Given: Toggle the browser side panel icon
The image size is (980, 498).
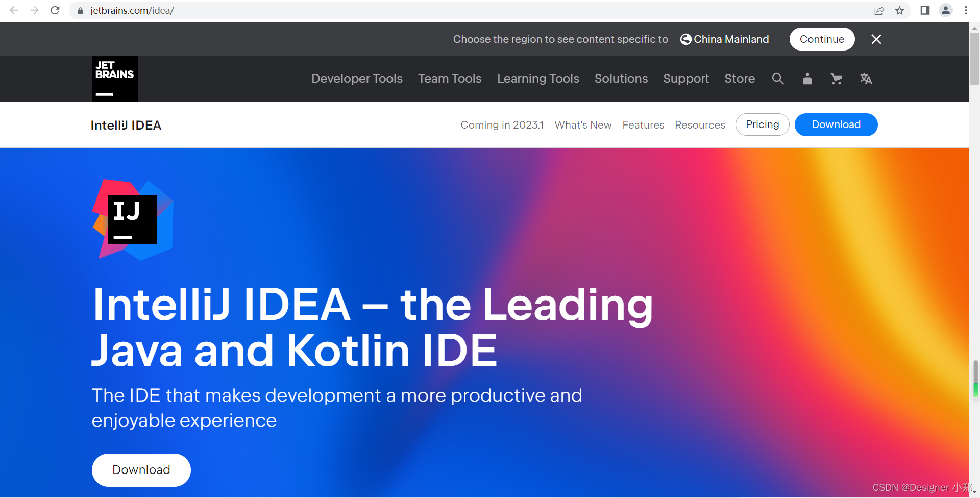Looking at the screenshot, I should [925, 10].
